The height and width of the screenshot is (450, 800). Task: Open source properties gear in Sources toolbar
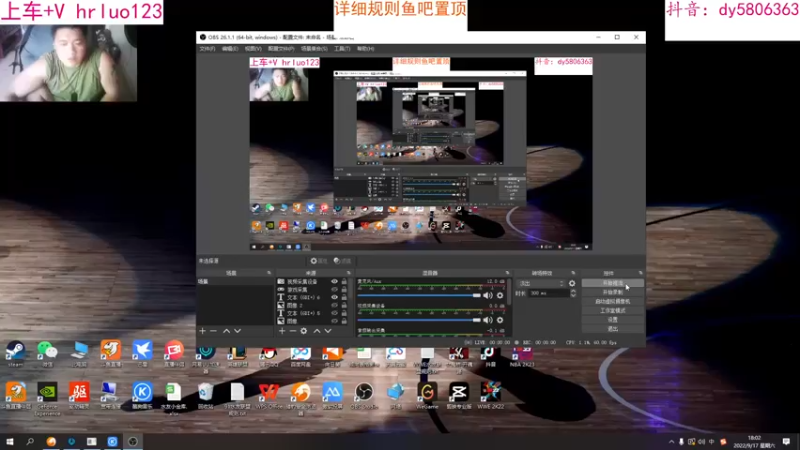click(304, 331)
